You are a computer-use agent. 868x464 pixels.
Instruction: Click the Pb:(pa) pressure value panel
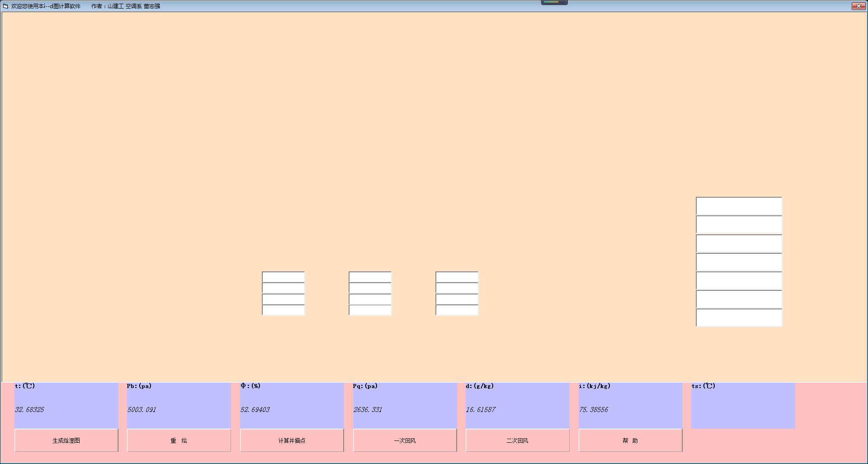pyautogui.click(x=179, y=406)
